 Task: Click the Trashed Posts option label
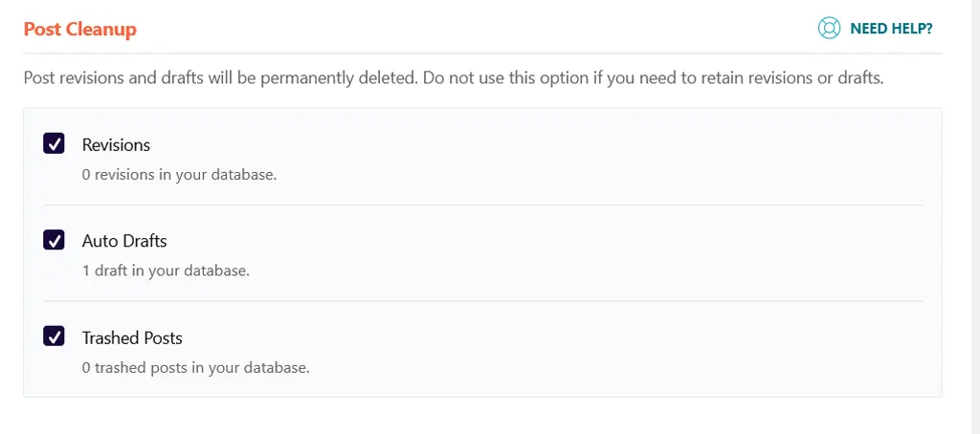132,337
